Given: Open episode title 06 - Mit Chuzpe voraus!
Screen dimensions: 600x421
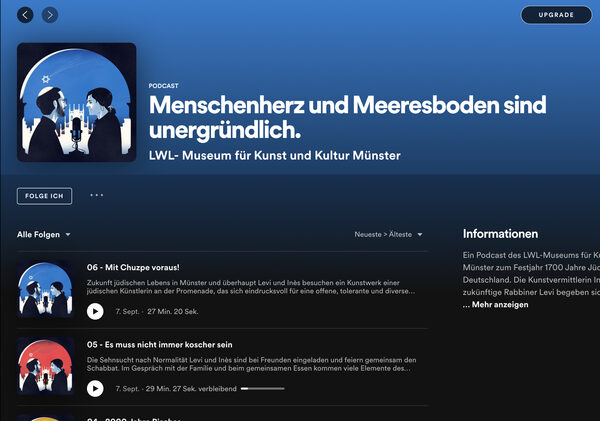Looking at the screenshot, I should pos(133,268).
